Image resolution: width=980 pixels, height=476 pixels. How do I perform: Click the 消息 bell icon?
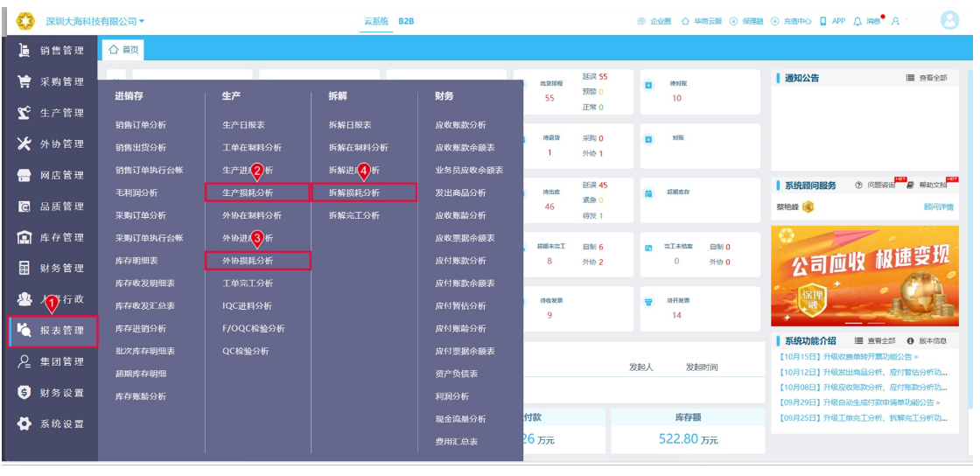(x=857, y=21)
